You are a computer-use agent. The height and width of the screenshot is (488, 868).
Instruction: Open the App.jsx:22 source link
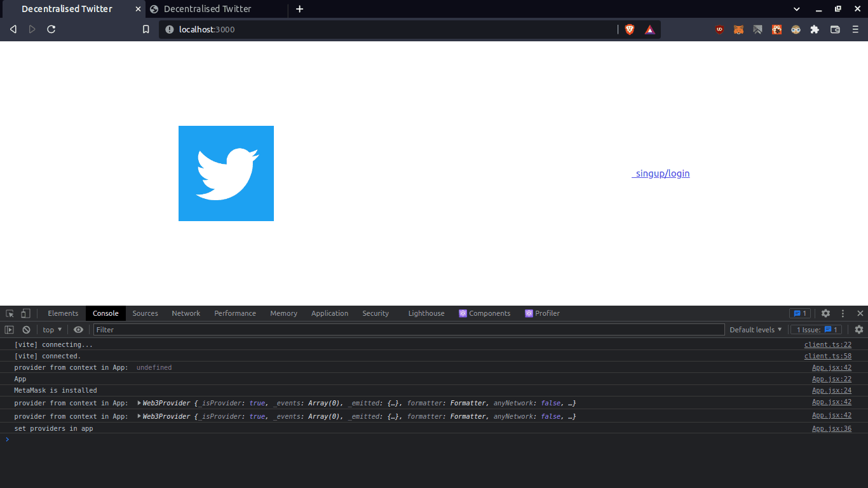point(831,379)
